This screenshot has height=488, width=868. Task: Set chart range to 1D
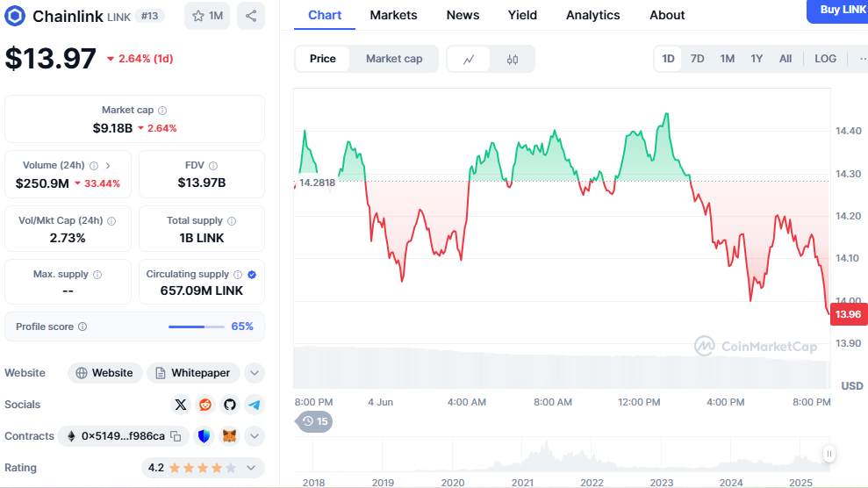668,59
